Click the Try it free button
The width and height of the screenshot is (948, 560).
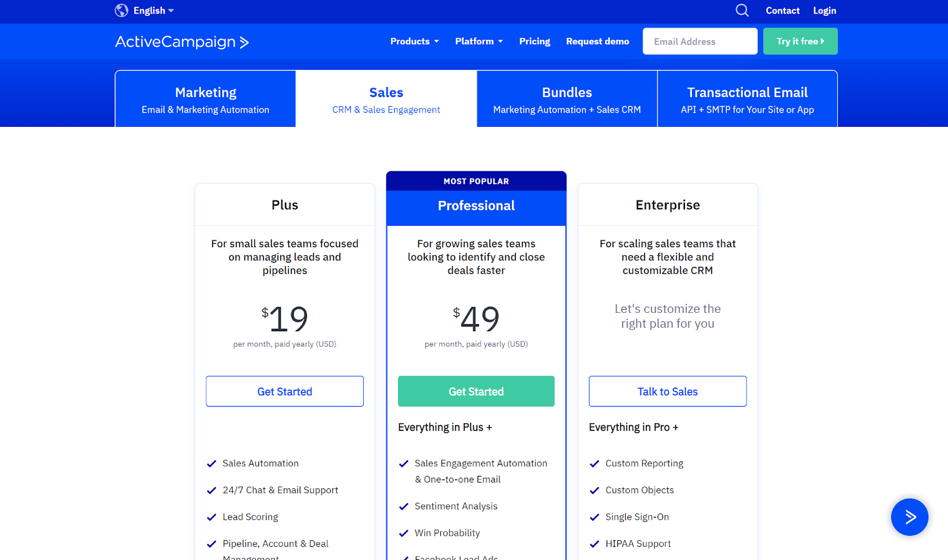pyautogui.click(x=800, y=41)
